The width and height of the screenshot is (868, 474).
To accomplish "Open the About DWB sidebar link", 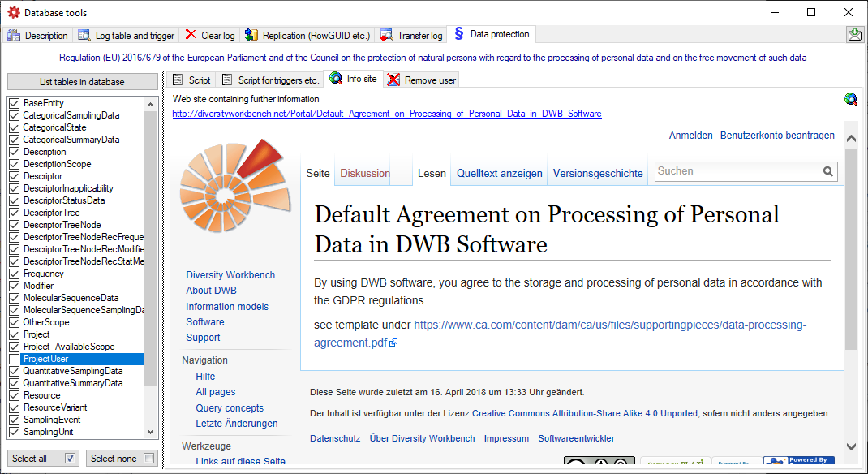I will tap(211, 291).
